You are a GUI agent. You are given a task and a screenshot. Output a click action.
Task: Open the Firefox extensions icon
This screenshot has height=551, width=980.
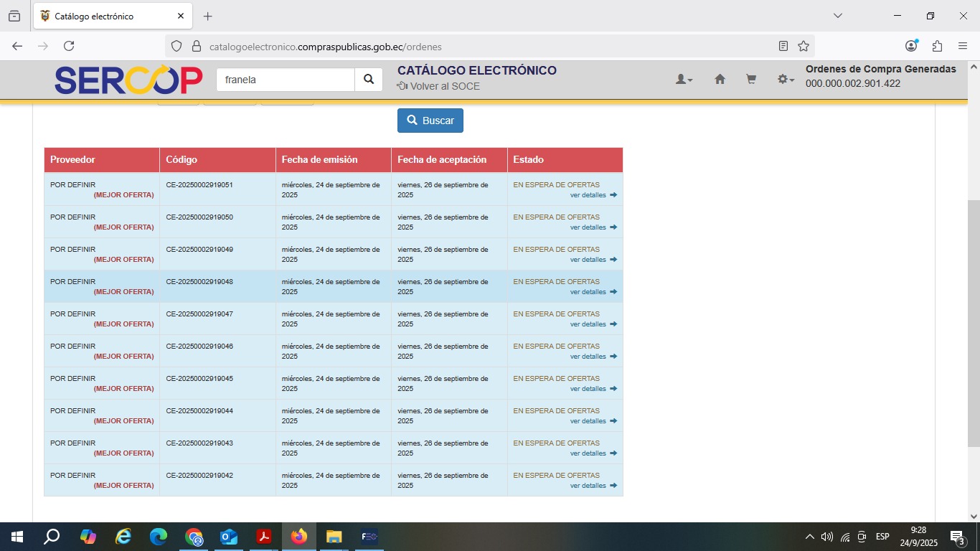point(937,46)
